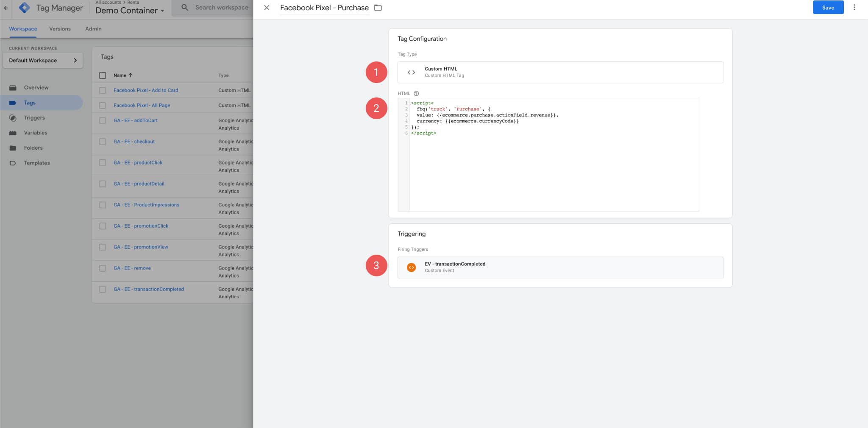Check the GA - EE - checkout row
The height and width of the screenshot is (428, 868).
(103, 142)
